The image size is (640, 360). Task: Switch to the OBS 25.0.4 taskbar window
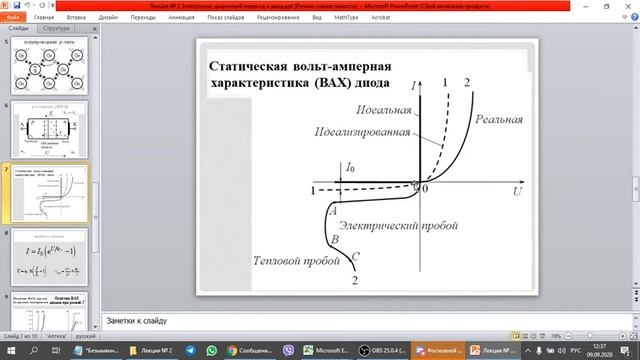click(x=382, y=351)
